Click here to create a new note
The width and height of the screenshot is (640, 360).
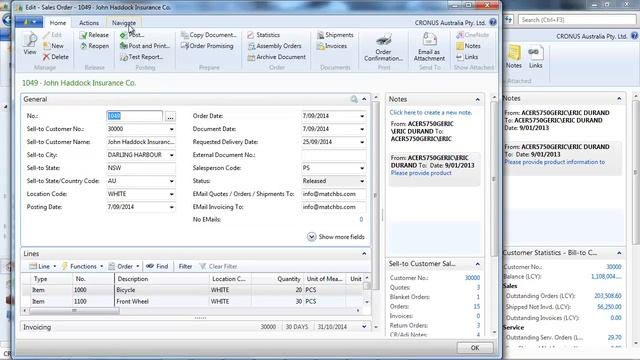pos(431,112)
